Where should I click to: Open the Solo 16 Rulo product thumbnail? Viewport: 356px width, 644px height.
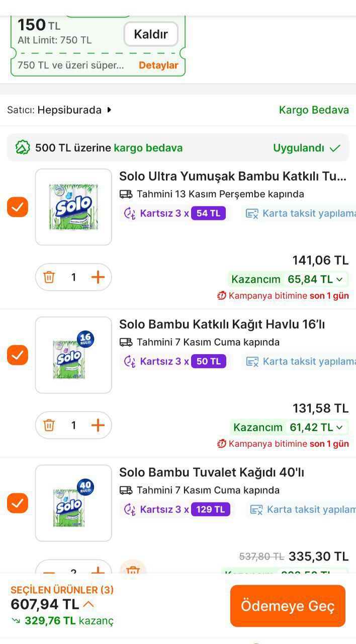point(73,355)
